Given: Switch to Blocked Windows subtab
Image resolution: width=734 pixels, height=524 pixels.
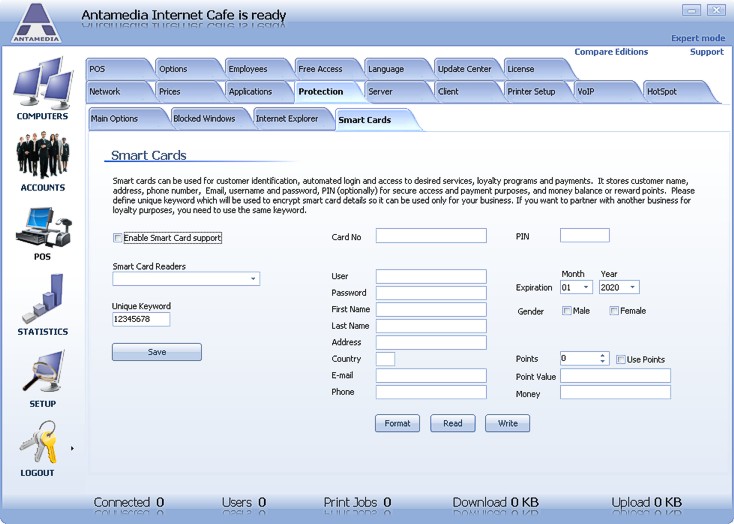Looking at the screenshot, I should (209, 119).
